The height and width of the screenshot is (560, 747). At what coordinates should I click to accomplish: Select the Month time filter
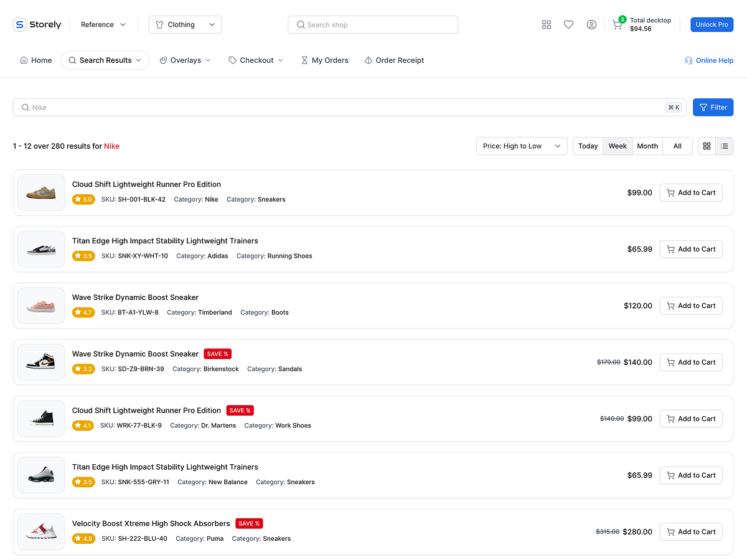click(x=647, y=146)
